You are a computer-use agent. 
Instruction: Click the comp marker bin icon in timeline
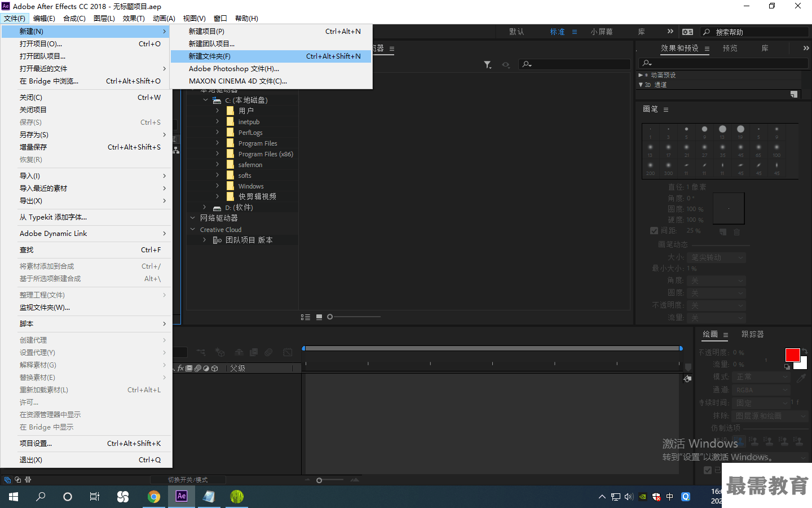(688, 367)
